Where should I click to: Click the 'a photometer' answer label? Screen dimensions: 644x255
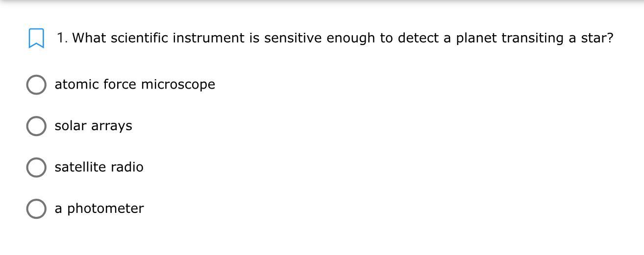coord(99,209)
